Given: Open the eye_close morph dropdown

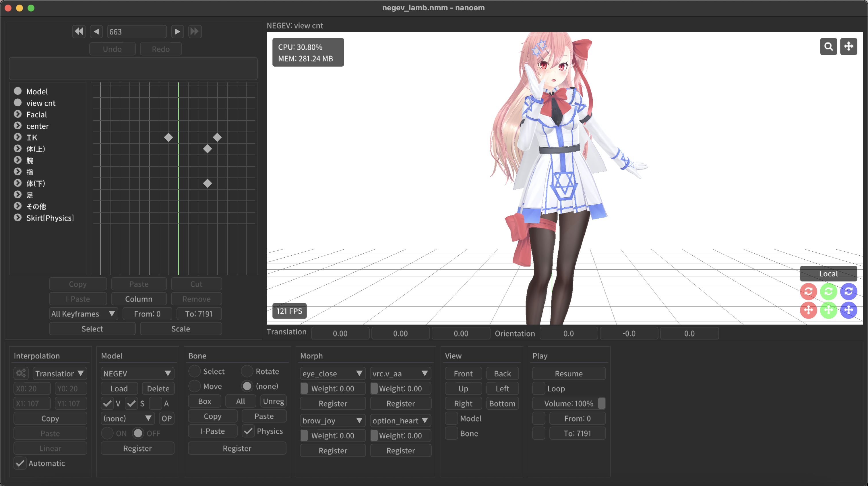Looking at the screenshot, I should click(x=332, y=373).
